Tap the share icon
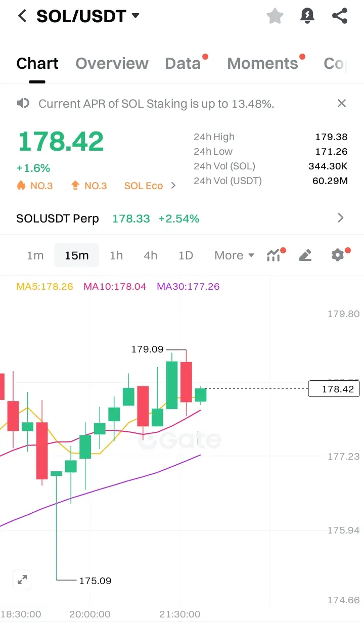The width and height of the screenshot is (364, 623). click(340, 16)
